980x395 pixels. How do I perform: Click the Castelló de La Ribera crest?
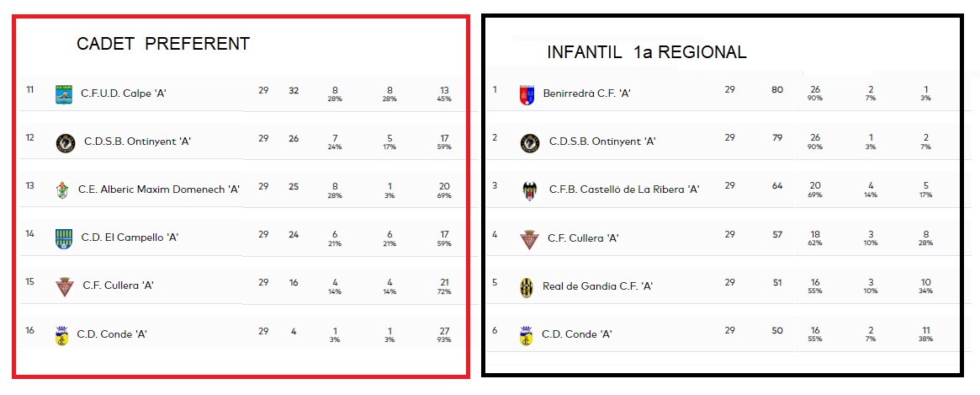coord(529,190)
